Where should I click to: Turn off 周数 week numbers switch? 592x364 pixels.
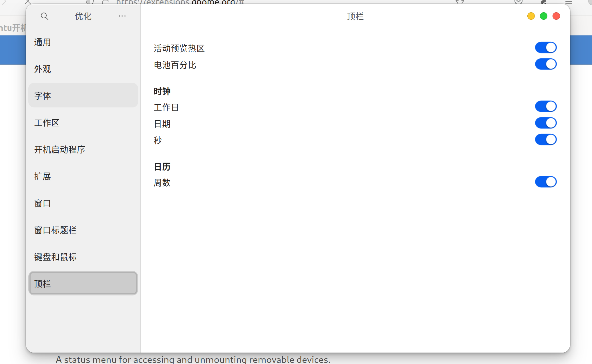coord(545,182)
